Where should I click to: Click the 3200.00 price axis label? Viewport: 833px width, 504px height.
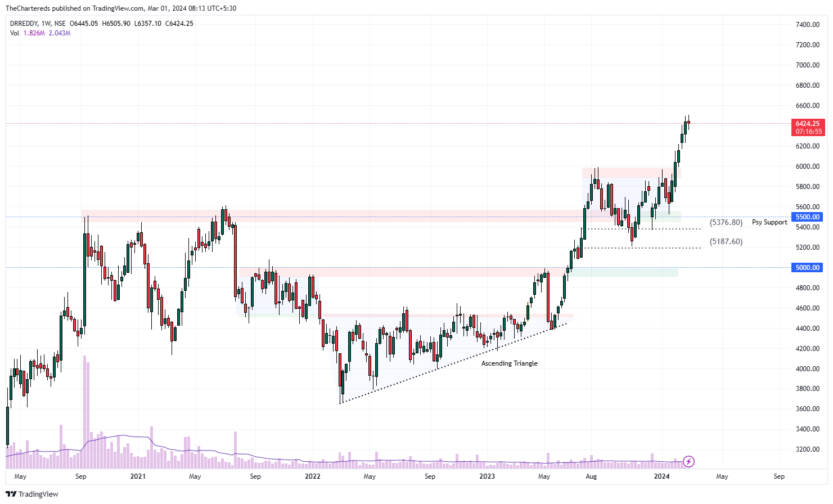[x=808, y=449]
